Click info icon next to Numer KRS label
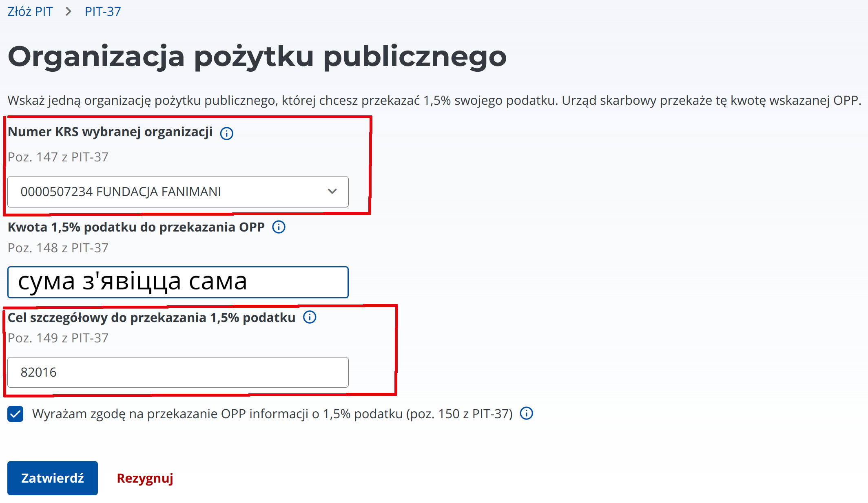Screen dimensions: 868x503 click(x=226, y=133)
